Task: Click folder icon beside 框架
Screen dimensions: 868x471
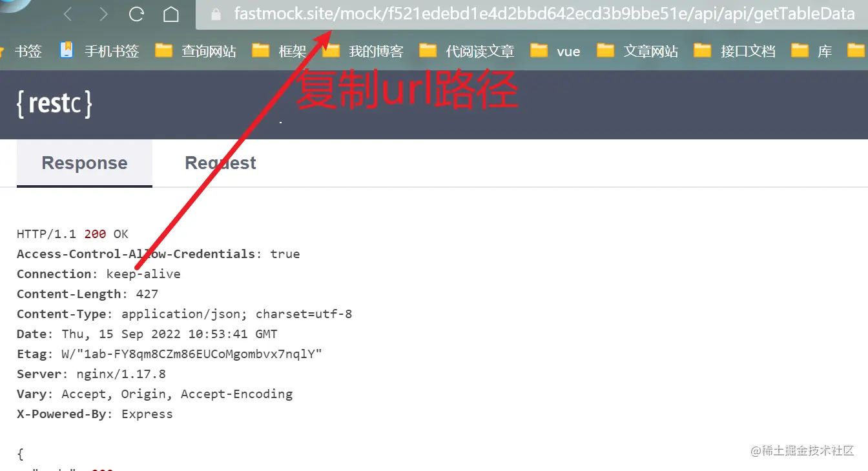Action: 261,50
